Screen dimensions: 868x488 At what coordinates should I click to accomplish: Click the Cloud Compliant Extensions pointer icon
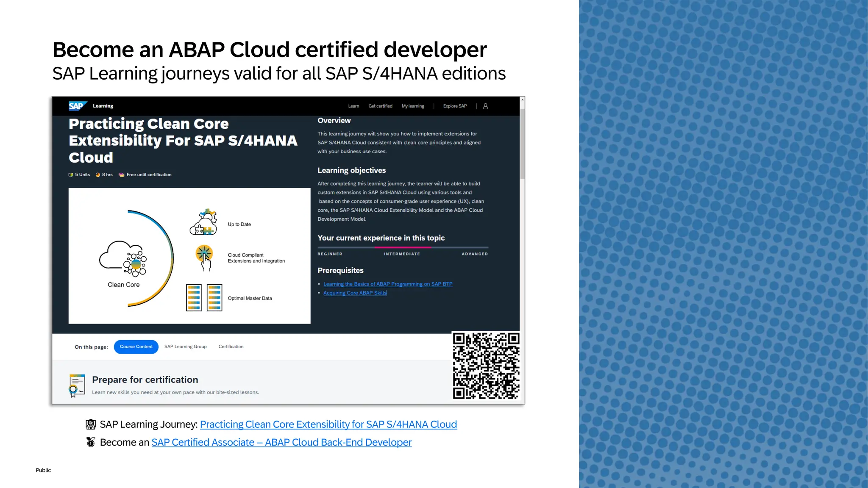click(x=204, y=258)
